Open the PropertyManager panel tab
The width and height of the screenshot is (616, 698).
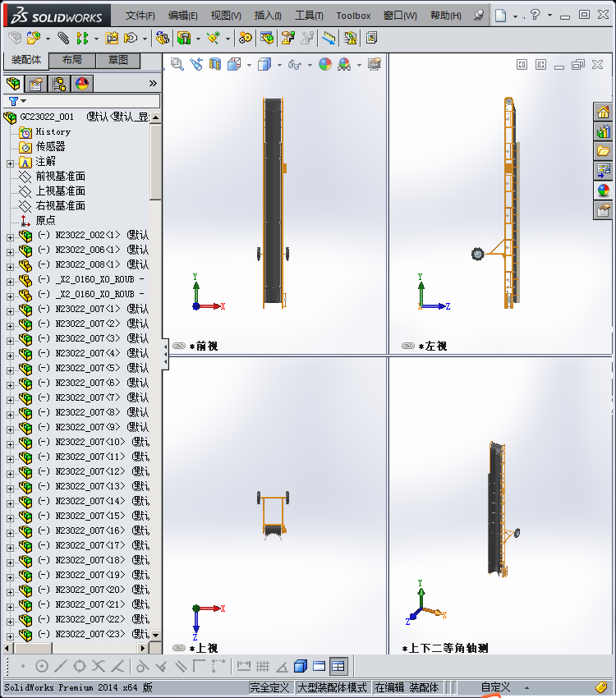coord(36,84)
